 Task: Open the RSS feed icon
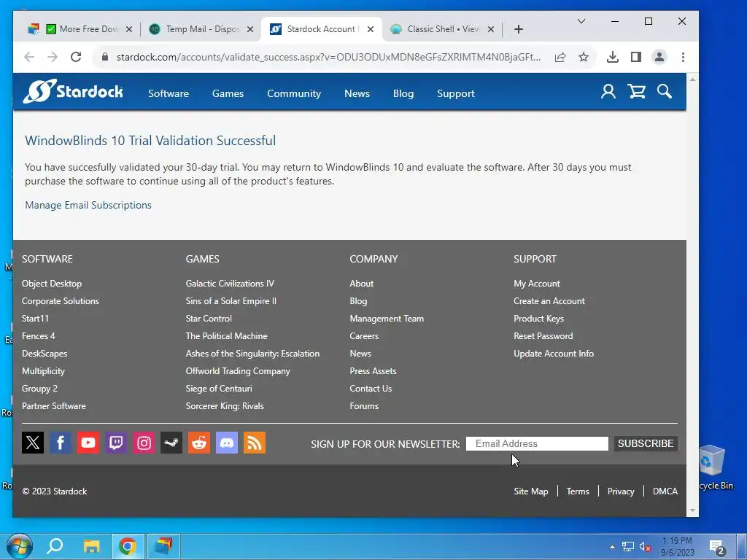(x=255, y=443)
